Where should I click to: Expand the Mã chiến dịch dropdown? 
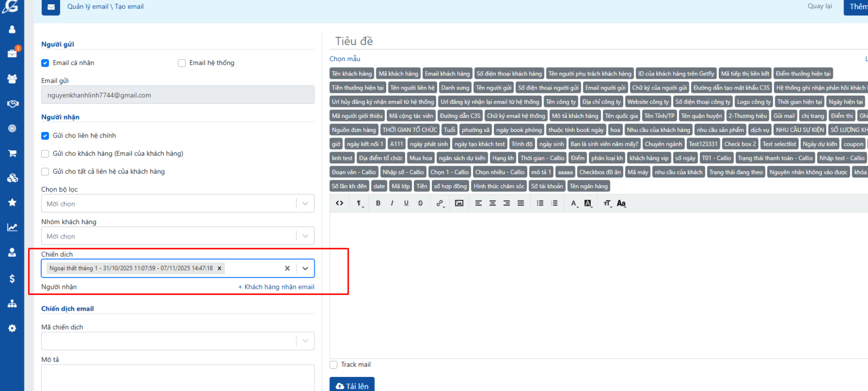coord(305,341)
